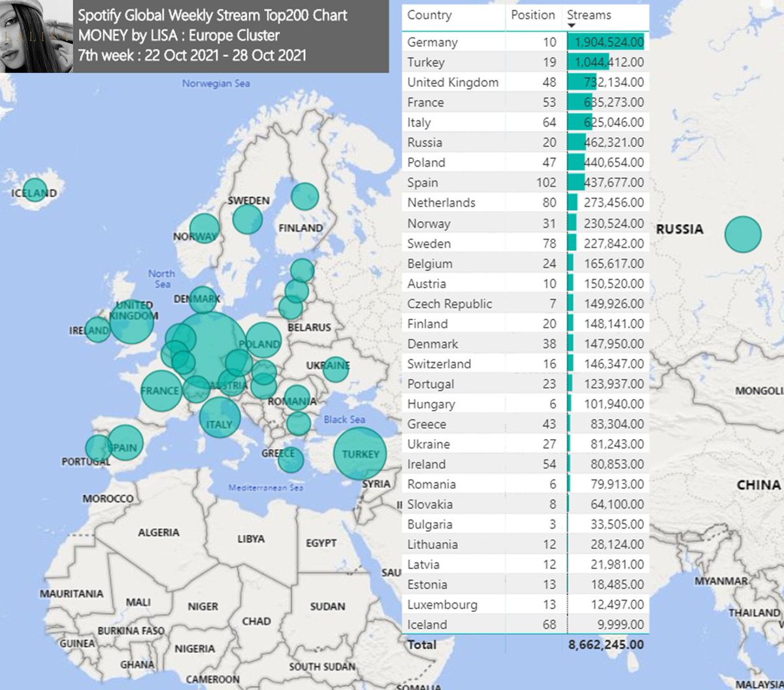Click the Position column header
Image resolution: width=784 pixels, height=690 pixels.
coord(533,15)
